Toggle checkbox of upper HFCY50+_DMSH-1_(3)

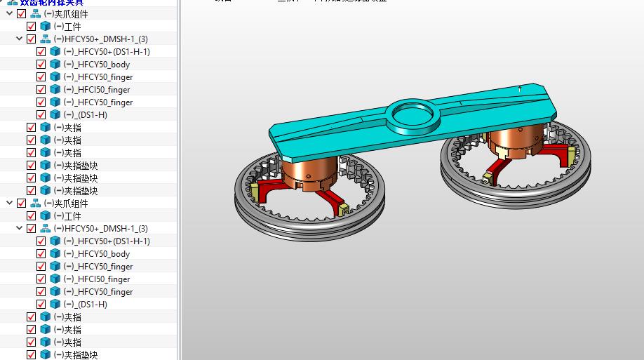click(31, 39)
